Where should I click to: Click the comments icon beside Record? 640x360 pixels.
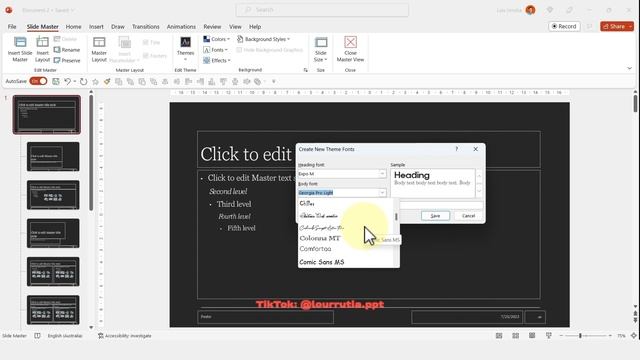[x=589, y=26]
